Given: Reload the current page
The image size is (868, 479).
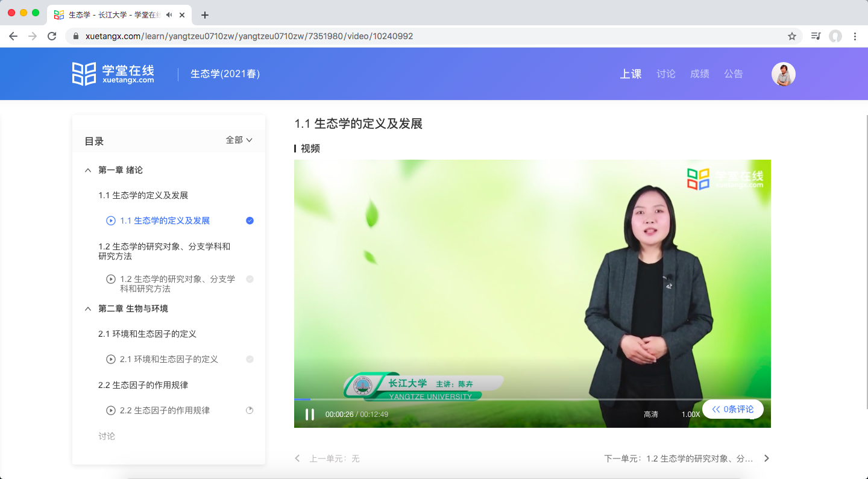Looking at the screenshot, I should point(52,36).
